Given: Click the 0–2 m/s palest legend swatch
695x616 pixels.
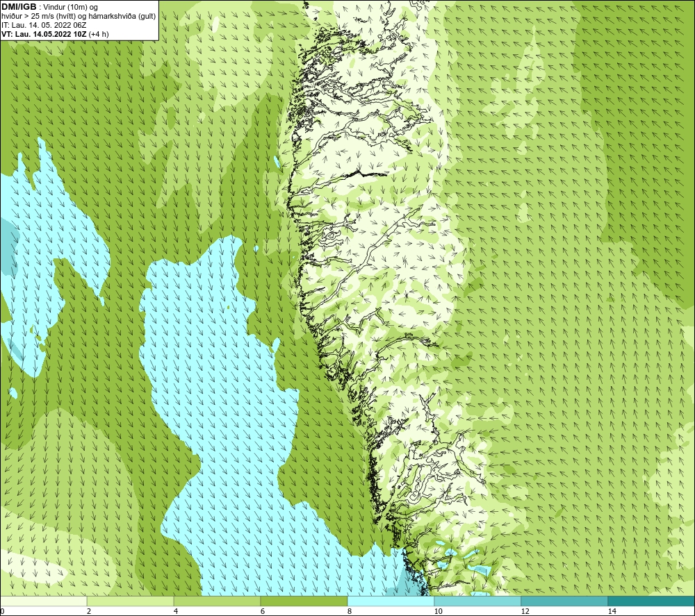Looking at the screenshot, I should 43,601.
